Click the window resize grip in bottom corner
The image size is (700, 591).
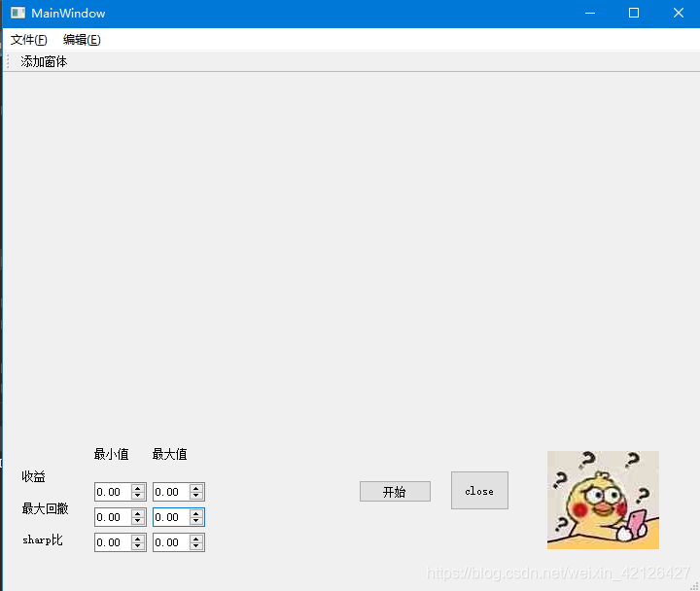694,585
